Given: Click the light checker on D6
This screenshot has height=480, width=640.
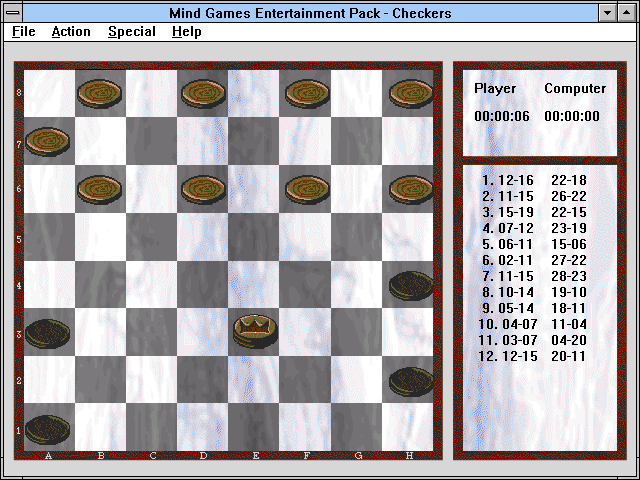Looking at the screenshot, I should click(203, 189).
